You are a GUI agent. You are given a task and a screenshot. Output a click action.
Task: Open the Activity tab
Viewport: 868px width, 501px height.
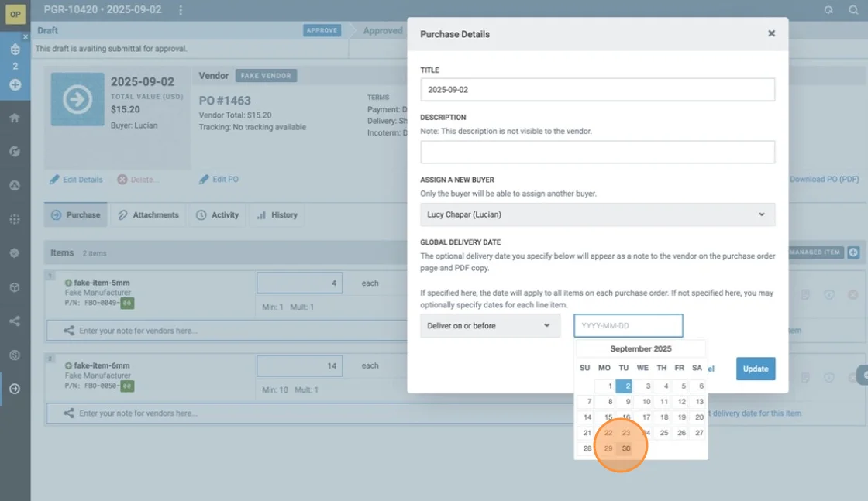click(218, 215)
